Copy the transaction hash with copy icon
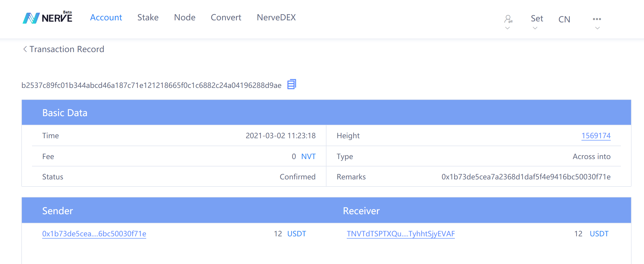644x264 pixels. [x=291, y=84]
